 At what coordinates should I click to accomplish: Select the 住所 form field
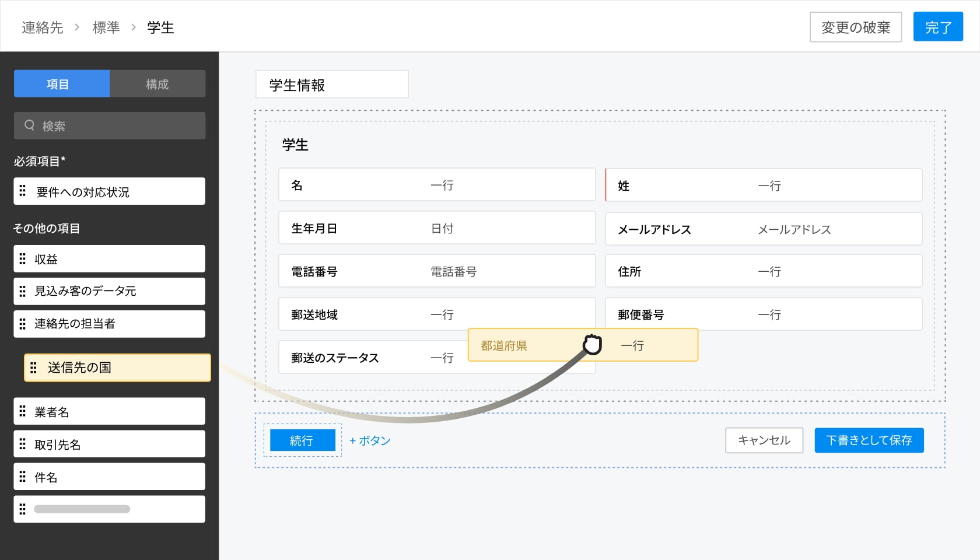[x=764, y=271]
